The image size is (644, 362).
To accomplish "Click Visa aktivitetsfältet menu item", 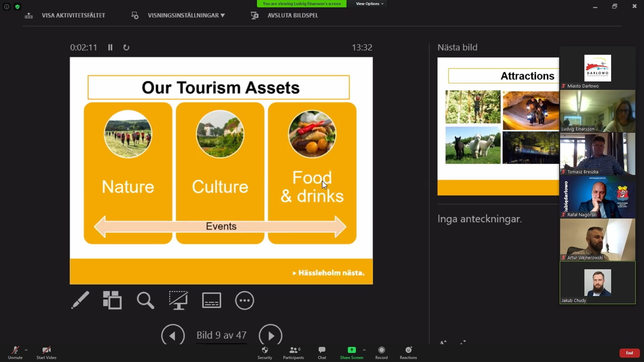I will pos(73,15).
